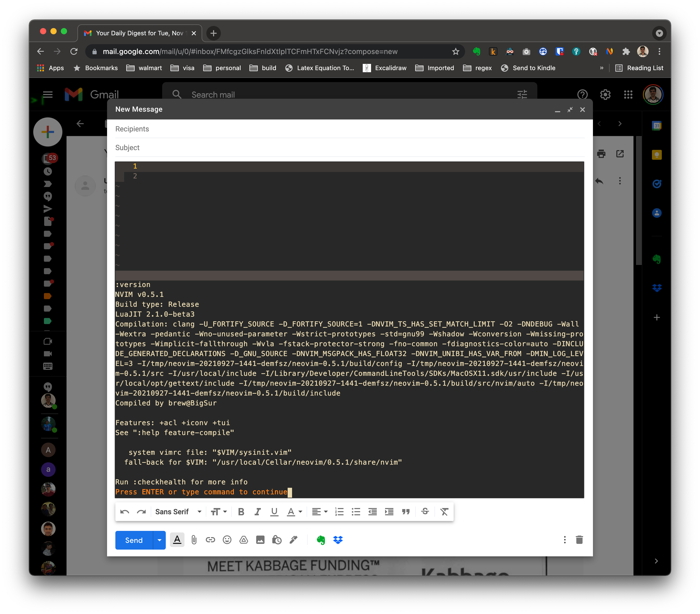Redo edit in compose toolbar

pyautogui.click(x=141, y=511)
